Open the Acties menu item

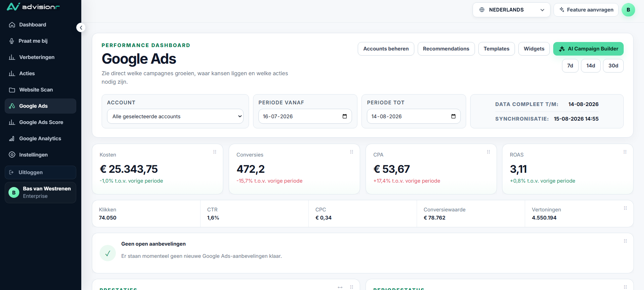40,74
